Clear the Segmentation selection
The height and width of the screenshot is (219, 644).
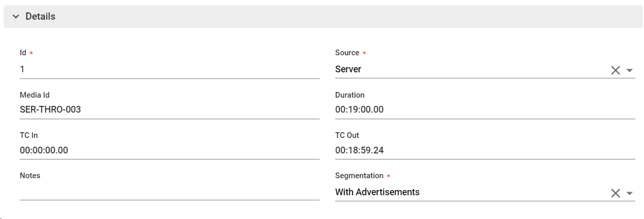click(x=615, y=193)
